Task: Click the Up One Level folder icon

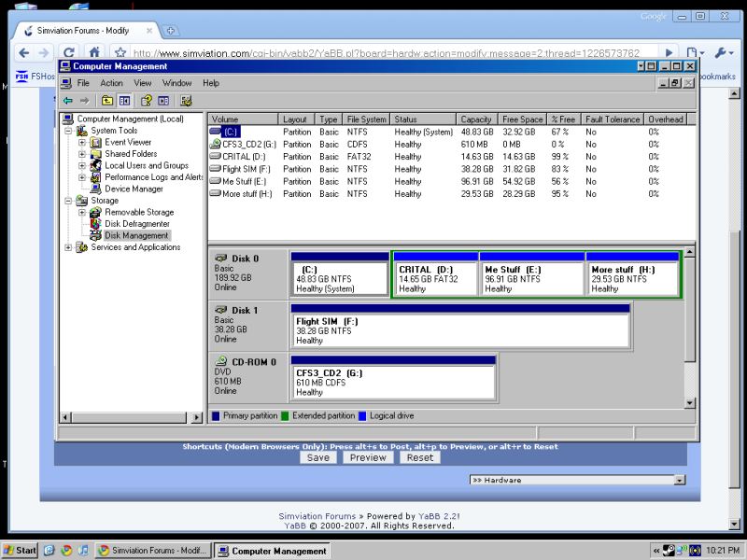Action: tap(107, 101)
